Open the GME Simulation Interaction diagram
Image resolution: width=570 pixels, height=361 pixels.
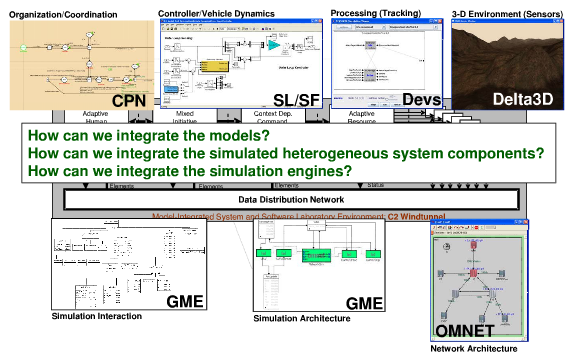click(129, 264)
